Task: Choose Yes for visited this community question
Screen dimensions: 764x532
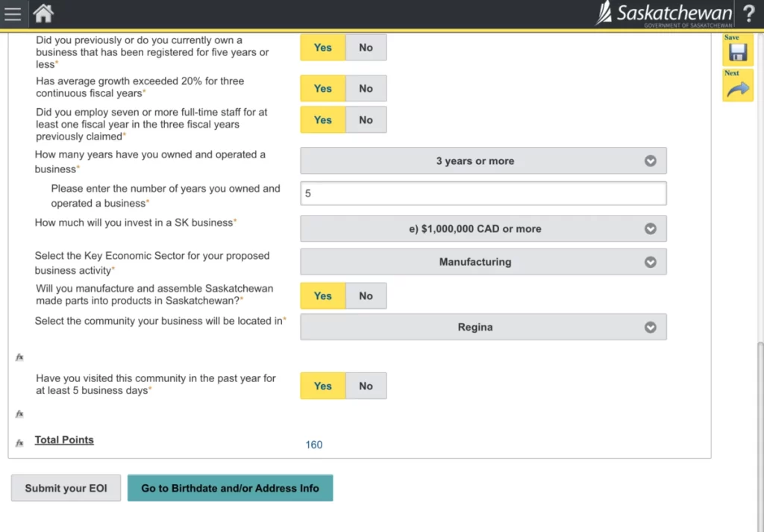Action: coord(322,387)
